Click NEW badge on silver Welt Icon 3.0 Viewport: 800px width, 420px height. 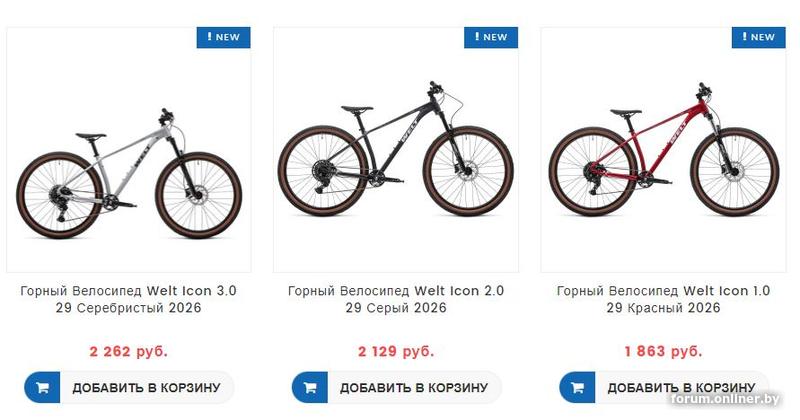pyautogui.click(x=224, y=37)
